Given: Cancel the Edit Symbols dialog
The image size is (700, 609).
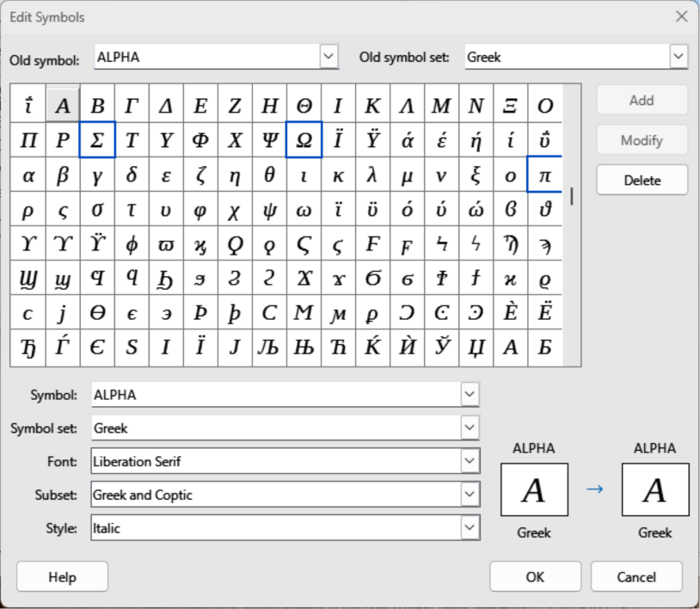Looking at the screenshot, I should 636,577.
